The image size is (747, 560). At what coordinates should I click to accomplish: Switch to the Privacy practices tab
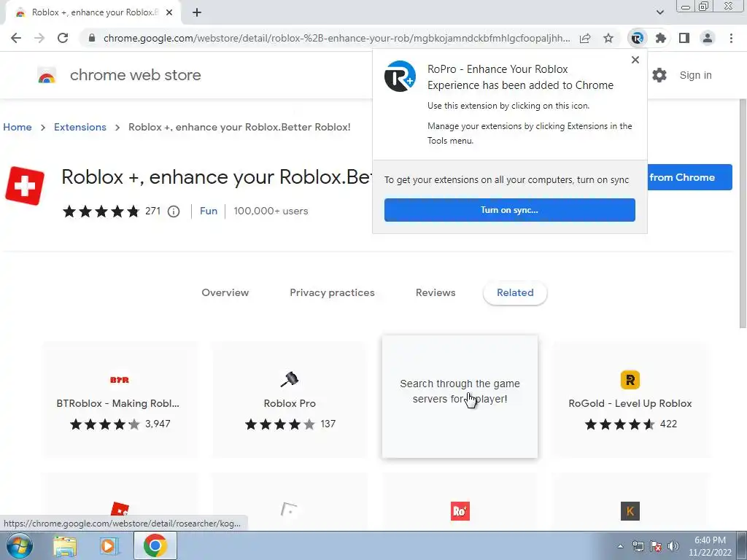pyautogui.click(x=332, y=293)
